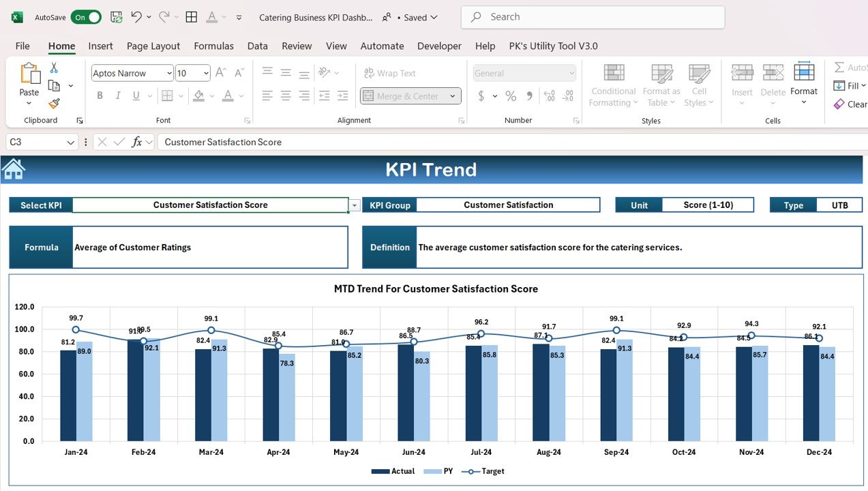
Task: Open the Fill Color paint bucket swatch
Action: (x=198, y=96)
